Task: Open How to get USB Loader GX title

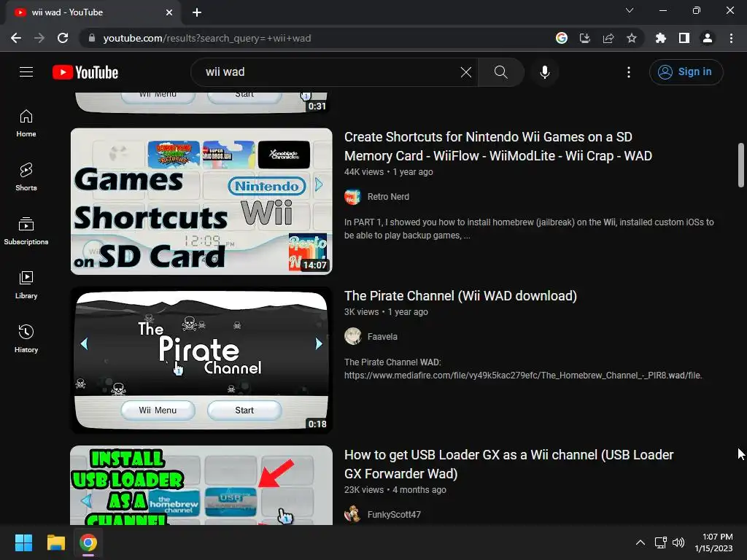Action: (x=508, y=464)
